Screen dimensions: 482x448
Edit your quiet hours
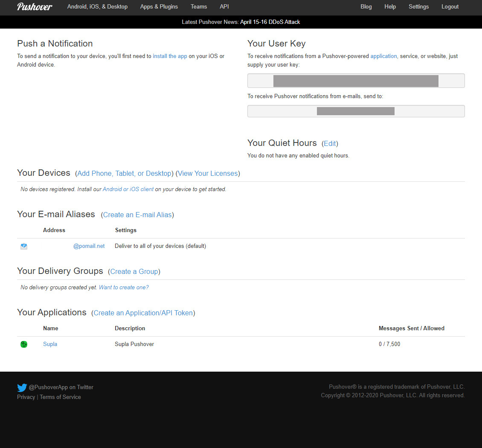coord(330,144)
